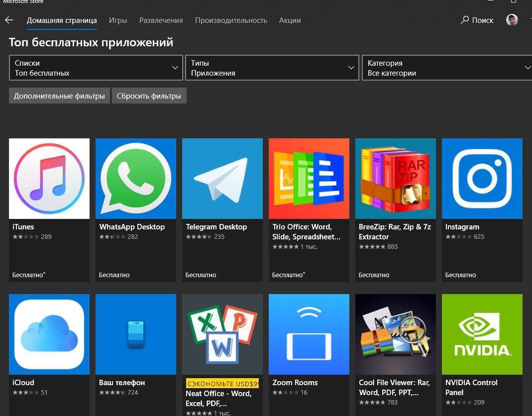Viewport: 532px width, 416px height.
Task: Click Бесплатно price under Telegram Desktop
Action: pyautogui.click(x=201, y=275)
